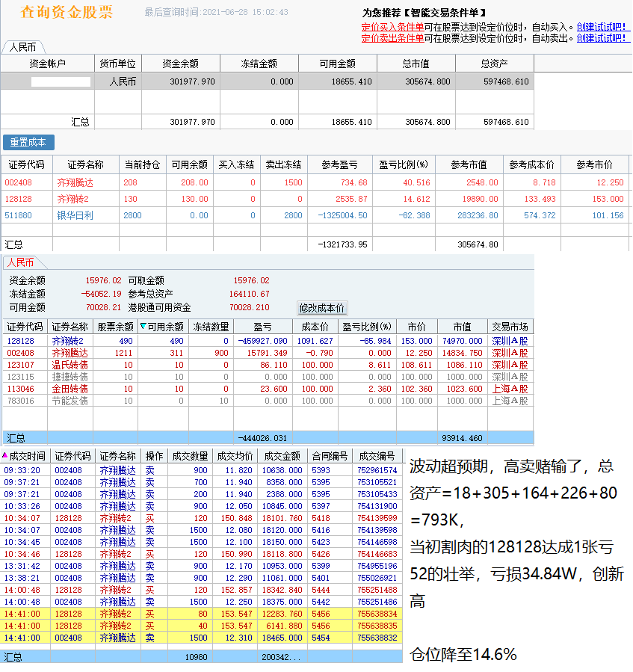Screen dimensions: 633x672
Task: Select the 温氏转债 row
Action: [268, 365]
